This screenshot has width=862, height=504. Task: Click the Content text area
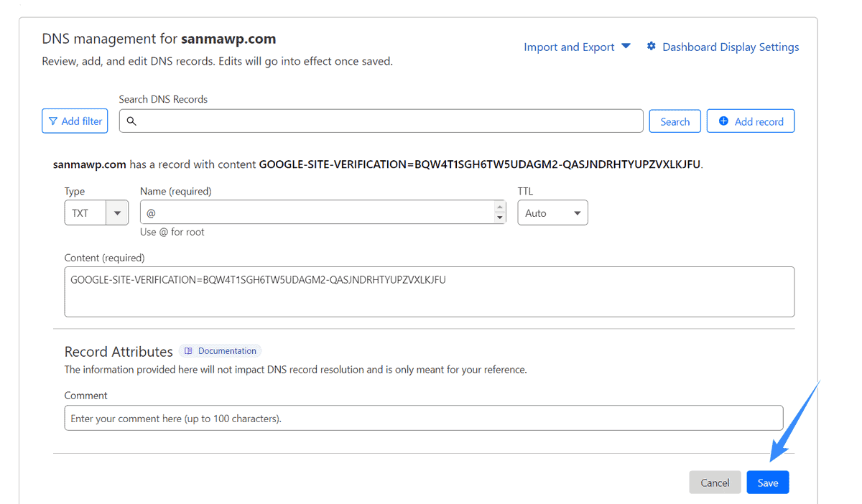click(x=430, y=291)
